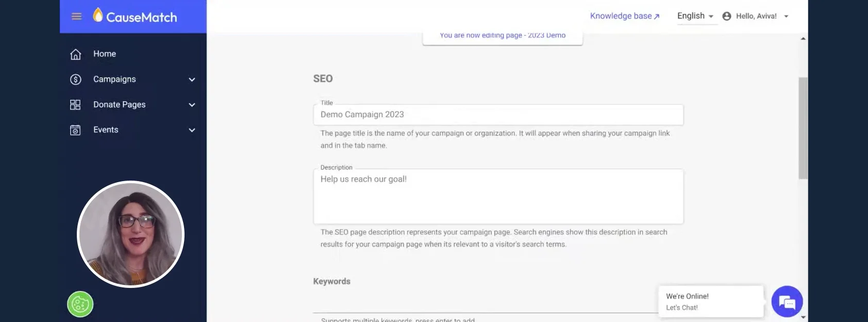Viewport: 868px width, 322px height.
Task: Select Events label in sidebar
Action: click(x=106, y=130)
